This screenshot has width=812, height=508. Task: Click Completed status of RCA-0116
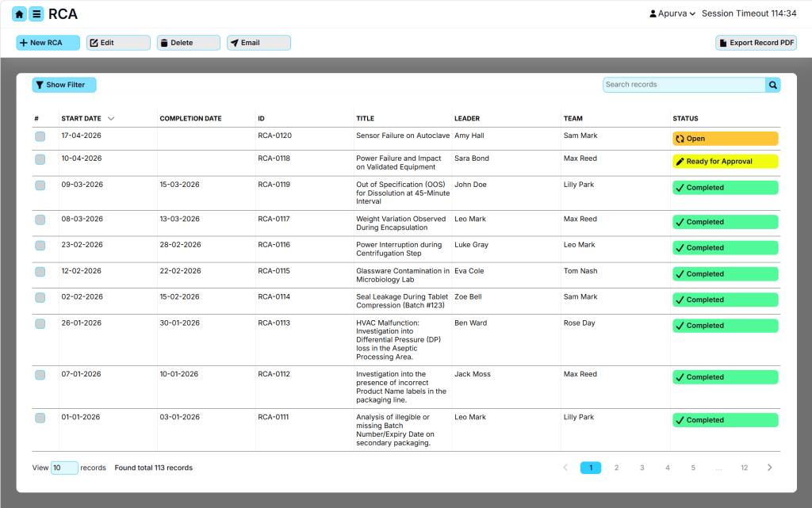[x=725, y=248]
